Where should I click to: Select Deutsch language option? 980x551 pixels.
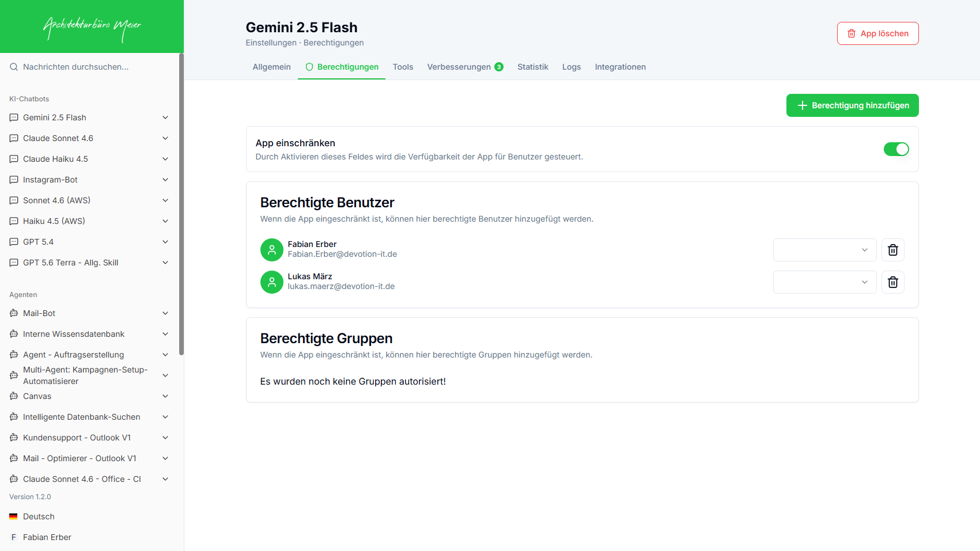point(39,516)
